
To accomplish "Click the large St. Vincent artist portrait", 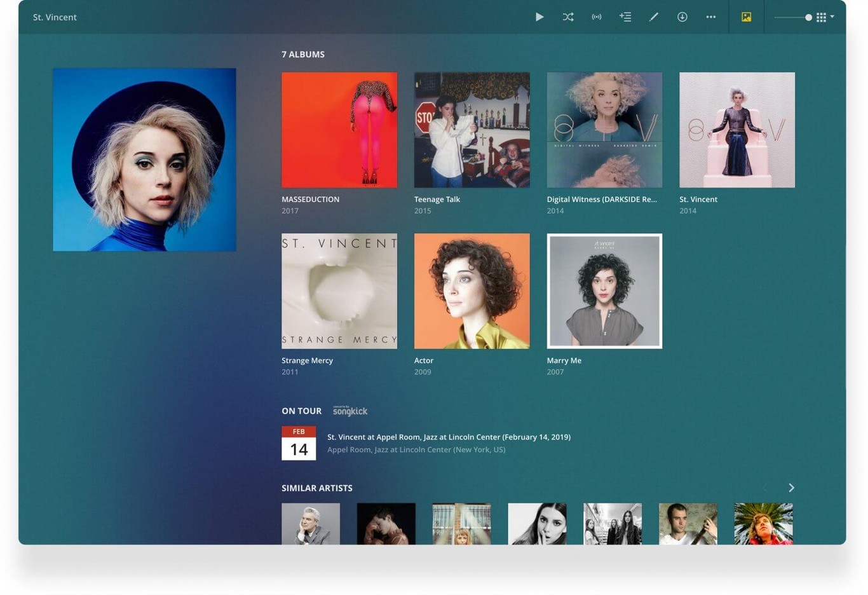I will click(x=144, y=160).
